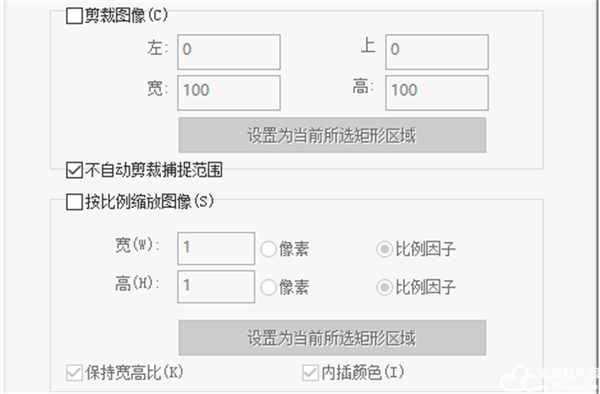This screenshot has width=600, height=394.
Task: Click the 宽(W) scale input field
Action: (216, 248)
